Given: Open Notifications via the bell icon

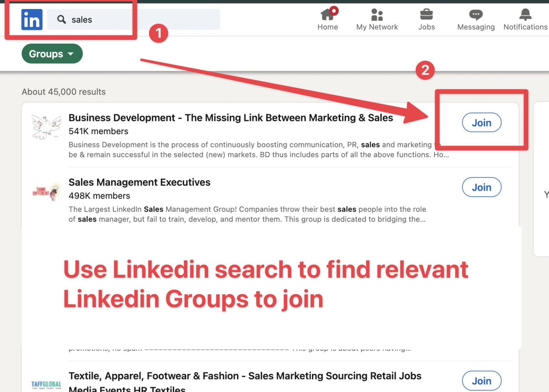Looking at the screenshot, I should tap(525, 14).
